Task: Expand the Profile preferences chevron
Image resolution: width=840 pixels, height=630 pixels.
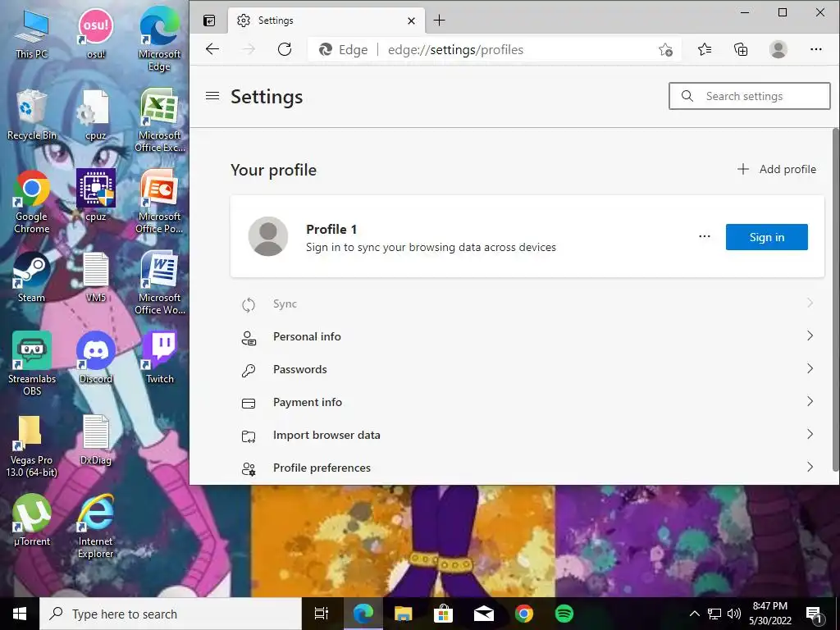Action: click(x=810, y=467)
